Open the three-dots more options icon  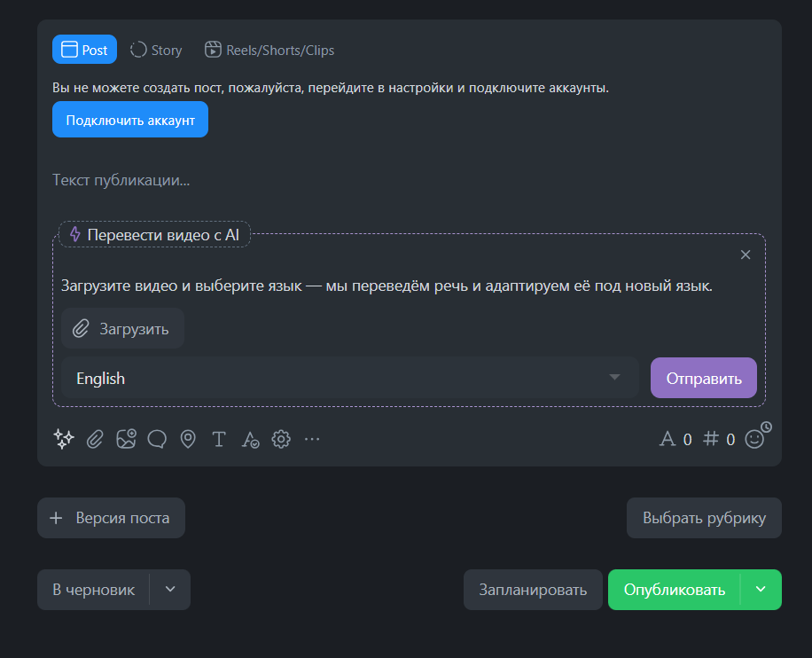pos(312,439)
